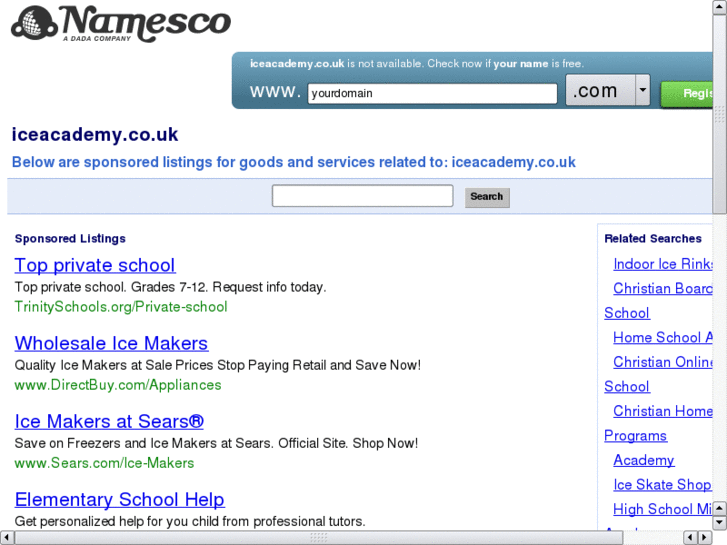The height and width of the screenshot is (545, 727).
Task: Open the Indoor Ice Rinks related search
Action: tap(663, 264)
